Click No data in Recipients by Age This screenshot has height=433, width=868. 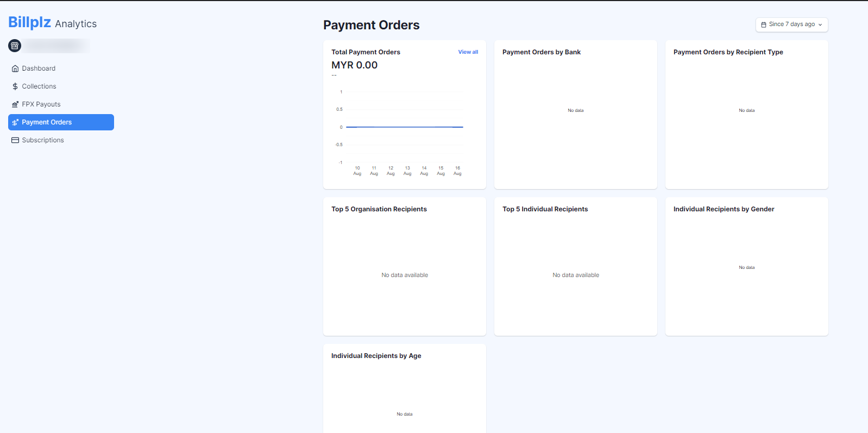(405, 414)
